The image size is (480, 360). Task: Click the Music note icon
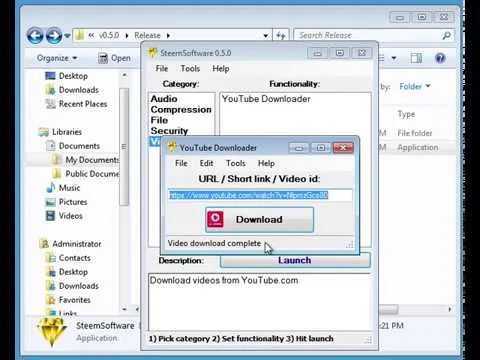(x=51, y=188)
